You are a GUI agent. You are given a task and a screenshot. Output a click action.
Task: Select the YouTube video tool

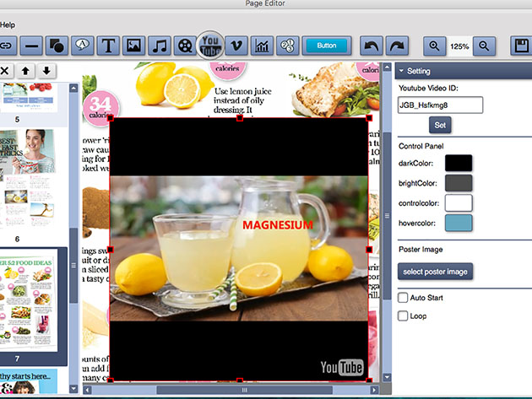[x=211, y=46]
